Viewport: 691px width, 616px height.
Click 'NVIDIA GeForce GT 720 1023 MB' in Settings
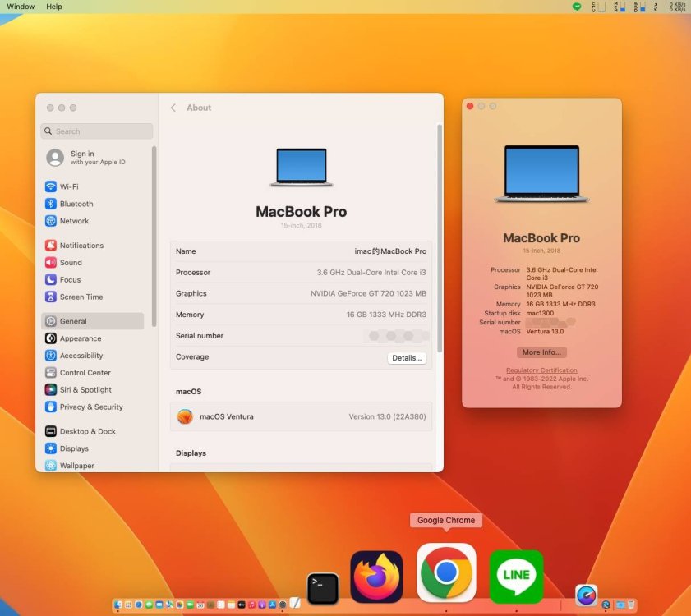pyautogui.click(x=368, y=293)
